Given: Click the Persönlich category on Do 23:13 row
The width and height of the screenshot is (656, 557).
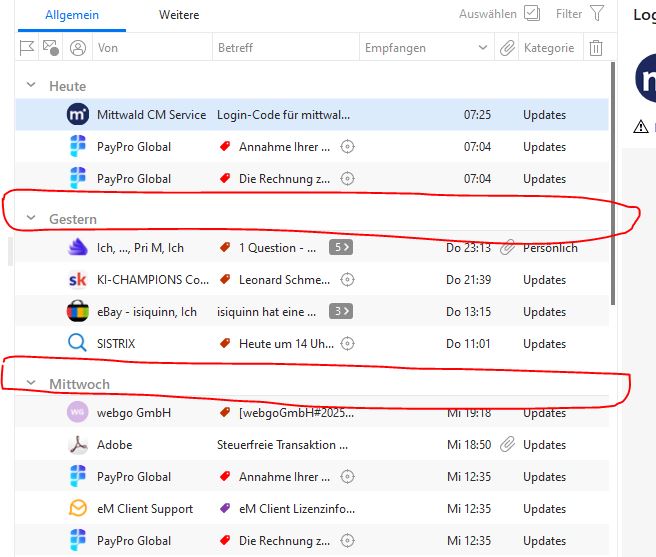Looking at the screenshot, I should click(x=550, y=248).
